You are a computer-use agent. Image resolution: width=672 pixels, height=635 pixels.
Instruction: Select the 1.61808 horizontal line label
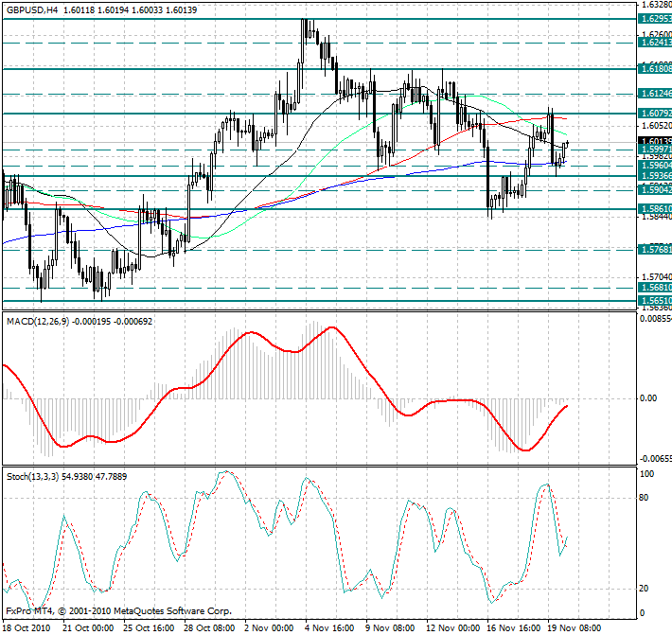[x=655, y=68]
